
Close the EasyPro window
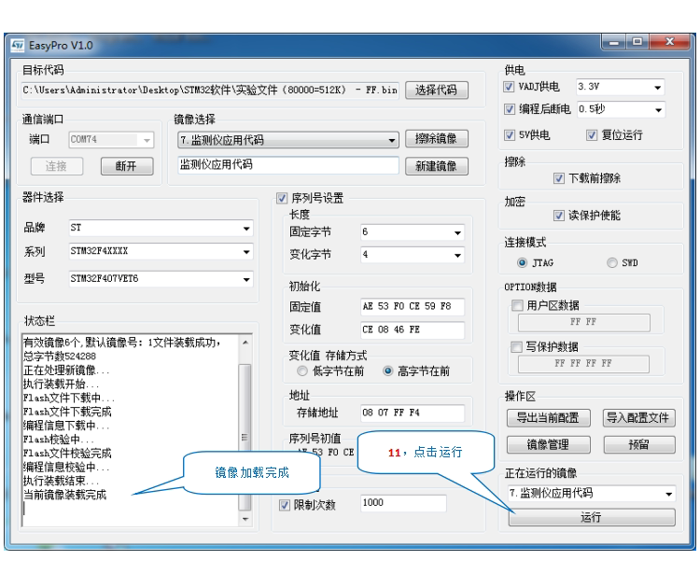click(669, 42)
